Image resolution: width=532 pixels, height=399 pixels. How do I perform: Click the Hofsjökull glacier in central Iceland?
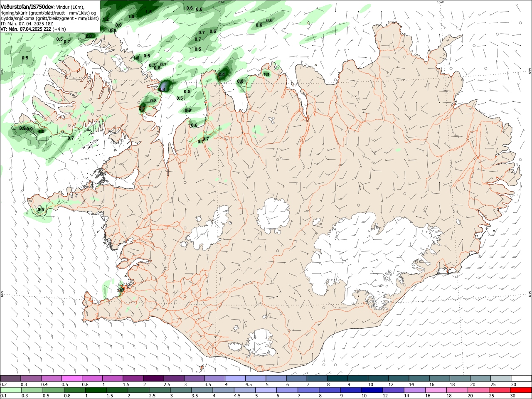(273, 215)
